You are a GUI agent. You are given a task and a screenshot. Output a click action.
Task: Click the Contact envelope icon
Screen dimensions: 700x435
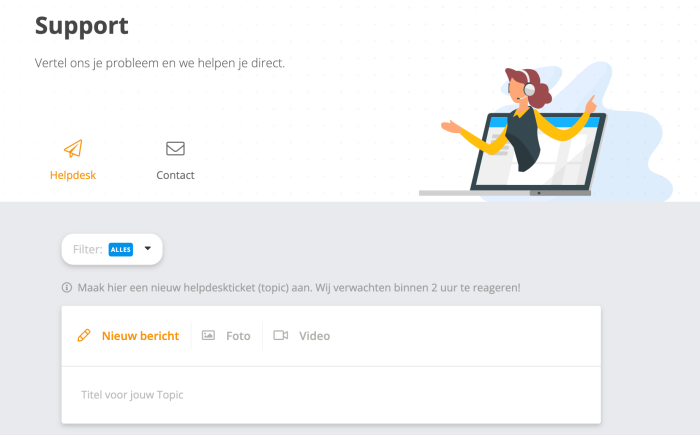click(x=175, y=148)
